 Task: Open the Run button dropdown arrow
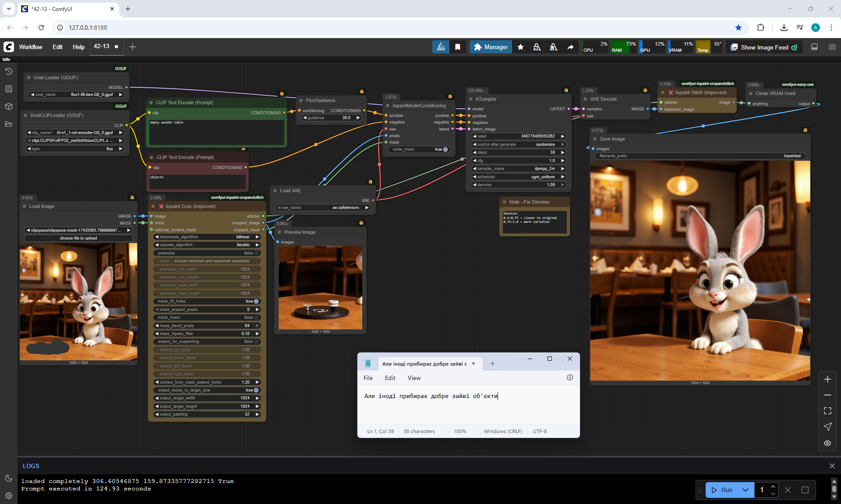(746, 490)
